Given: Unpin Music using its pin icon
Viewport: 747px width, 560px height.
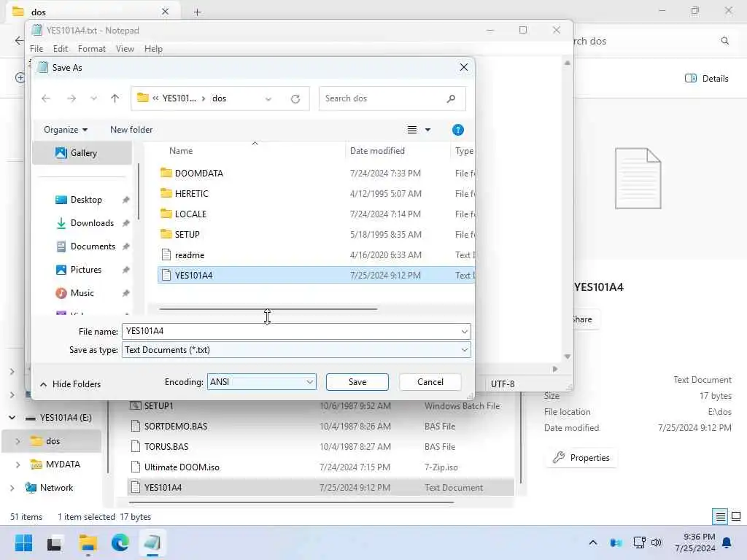Looking at the screenshot, I should [125, 293].
